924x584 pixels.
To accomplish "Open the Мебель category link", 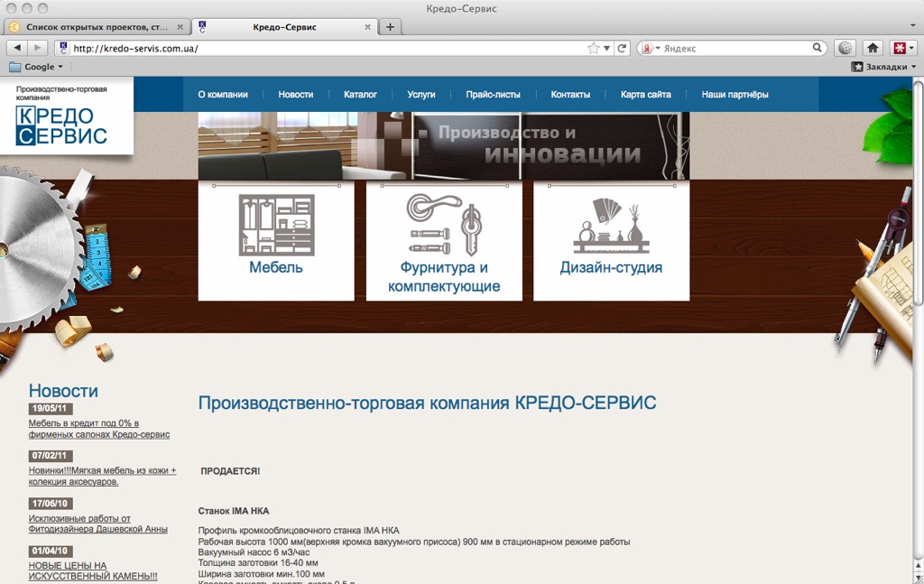I will coord(276,267).
